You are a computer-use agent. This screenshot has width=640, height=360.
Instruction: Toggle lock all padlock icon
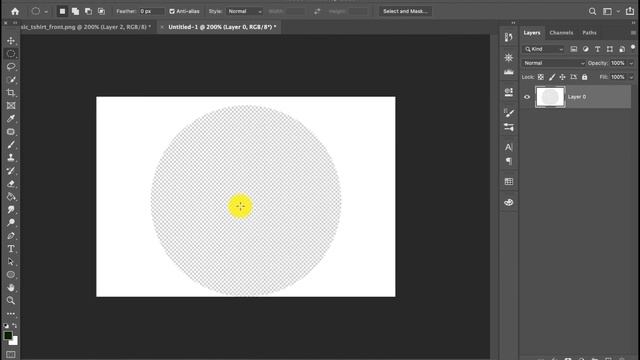click(584, 77)
